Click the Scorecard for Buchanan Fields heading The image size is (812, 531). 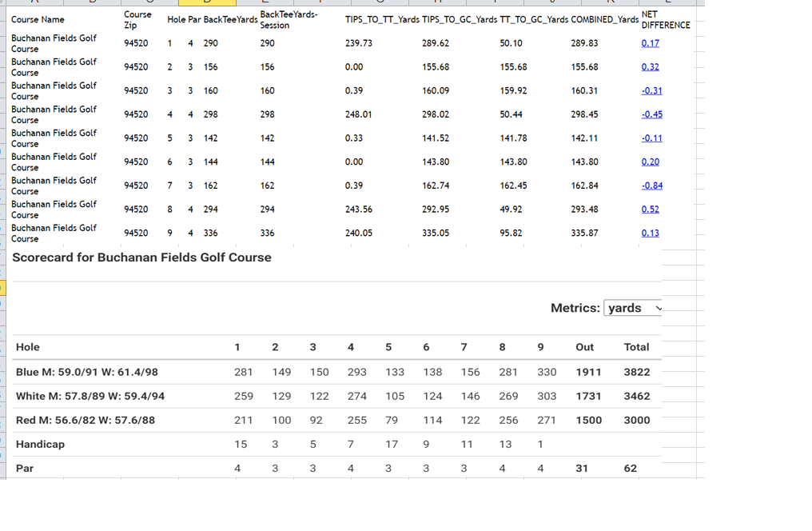pyautogui.click(x=141, y=258)
